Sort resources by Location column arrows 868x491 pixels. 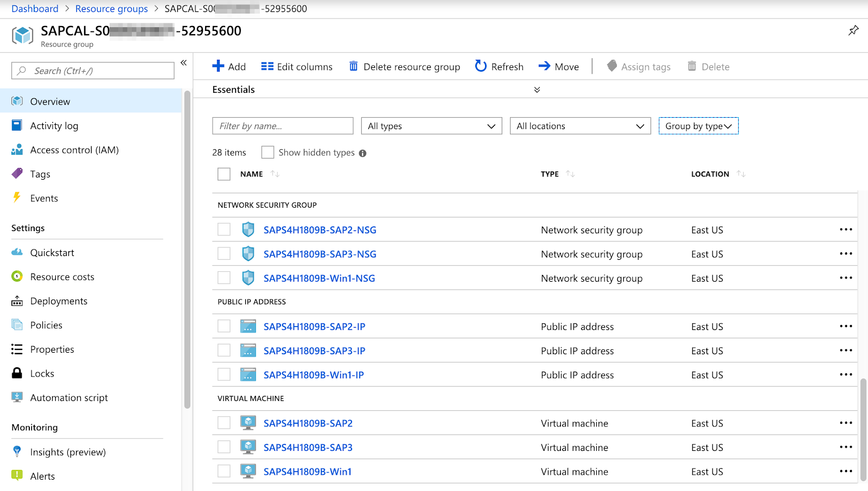[741, 174]
